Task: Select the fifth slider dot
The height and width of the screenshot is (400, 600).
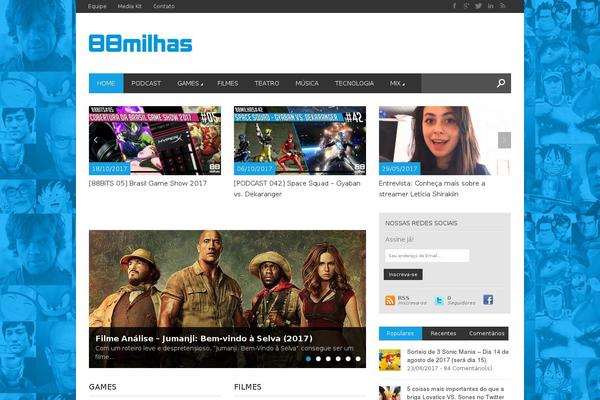Action: pyautogui.click(x=348, y=359)
